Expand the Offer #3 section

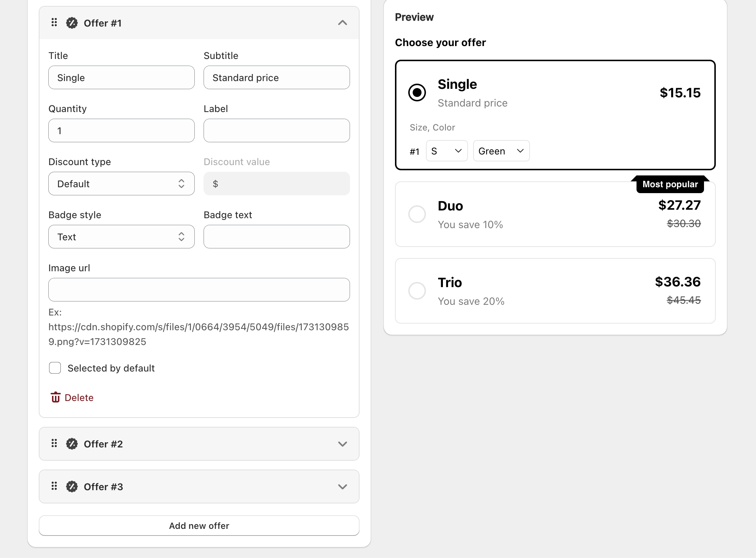click(342, 486)
